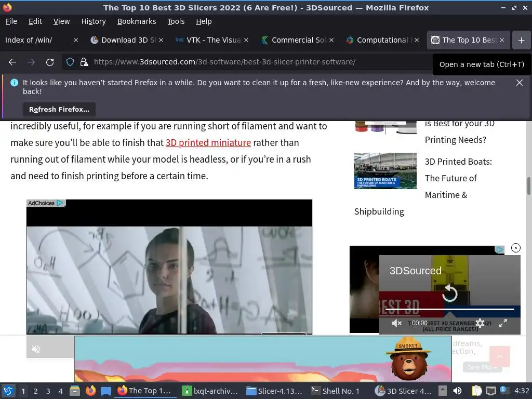The width and height of the screenshot is (532, 399).
Task: Open the Bookmarks menu
Action: [x=137, y=21]
